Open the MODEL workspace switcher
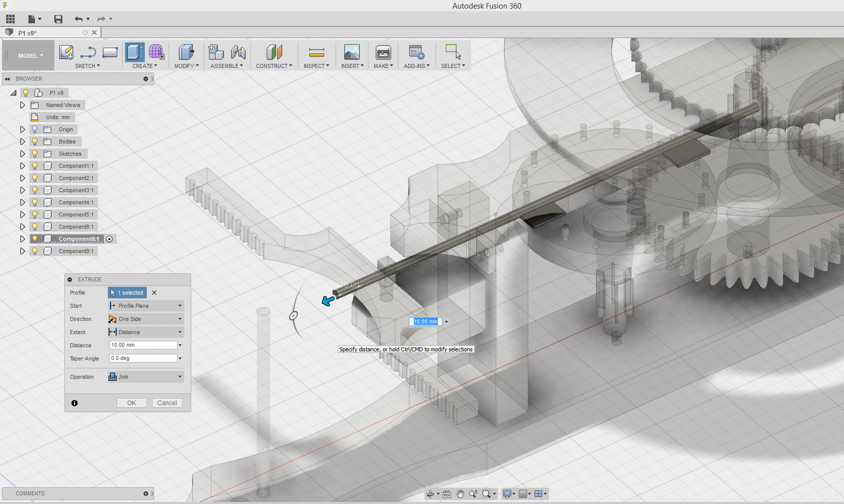Viewport: 844px width, 504px height. pyautogui.click(x=30, y=56)
